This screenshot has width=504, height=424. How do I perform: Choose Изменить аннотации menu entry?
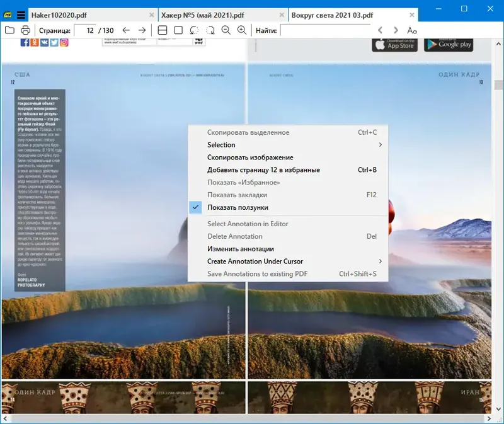tap(288, 249)
